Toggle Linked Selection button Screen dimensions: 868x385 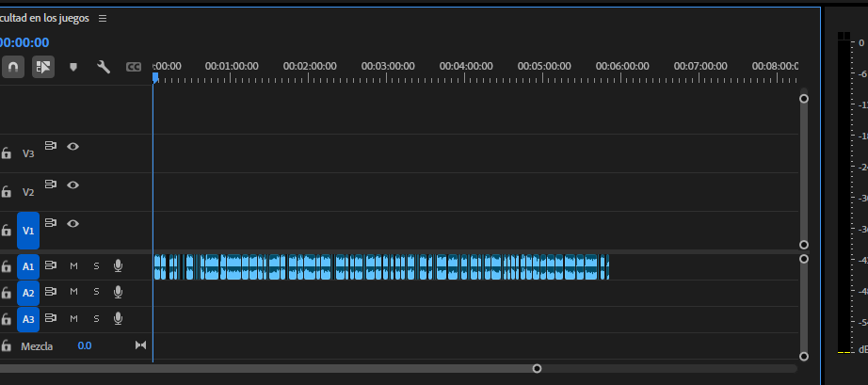click(43, 67)
